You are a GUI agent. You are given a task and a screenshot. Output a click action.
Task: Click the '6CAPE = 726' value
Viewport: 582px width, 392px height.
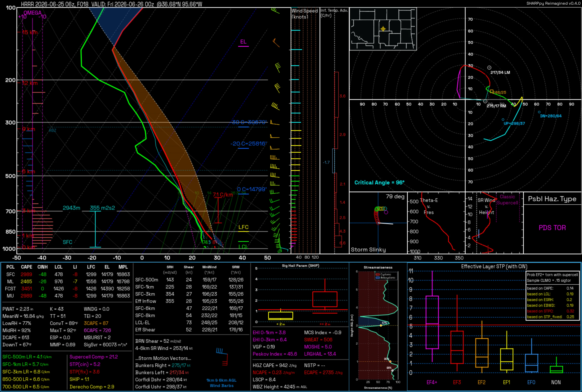point(97,330)
